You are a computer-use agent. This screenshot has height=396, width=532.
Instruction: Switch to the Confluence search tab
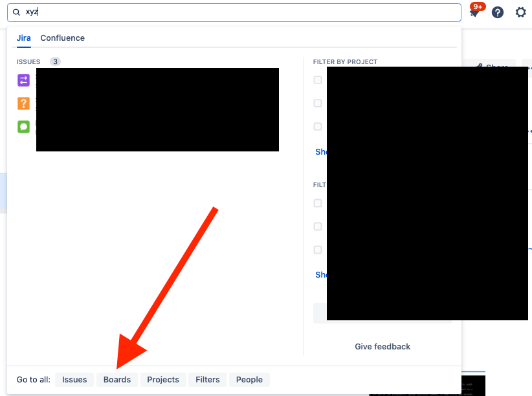(x=62, y=38)
